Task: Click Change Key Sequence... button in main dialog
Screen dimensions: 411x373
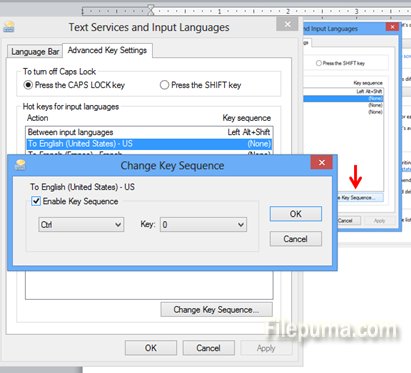Action: (217, 310)
